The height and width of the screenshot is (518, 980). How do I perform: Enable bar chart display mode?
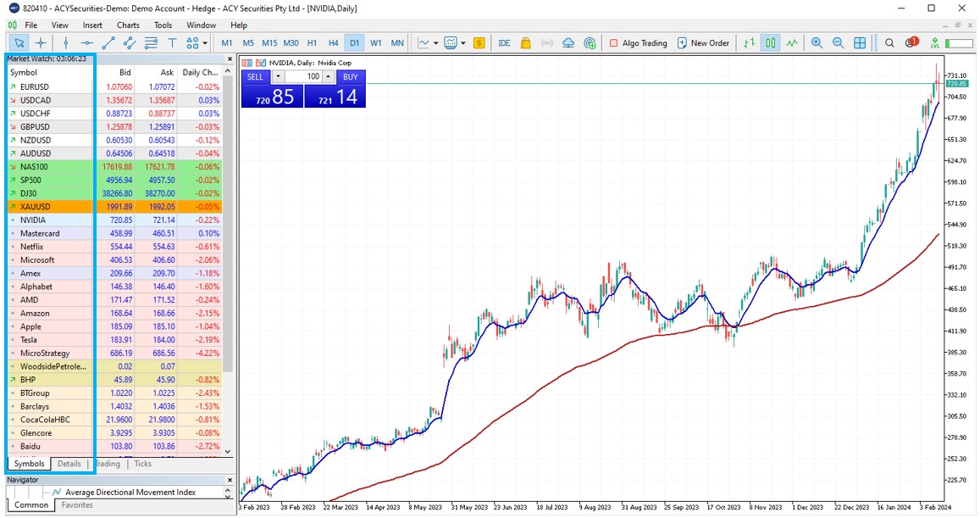[x=748, y=43]
